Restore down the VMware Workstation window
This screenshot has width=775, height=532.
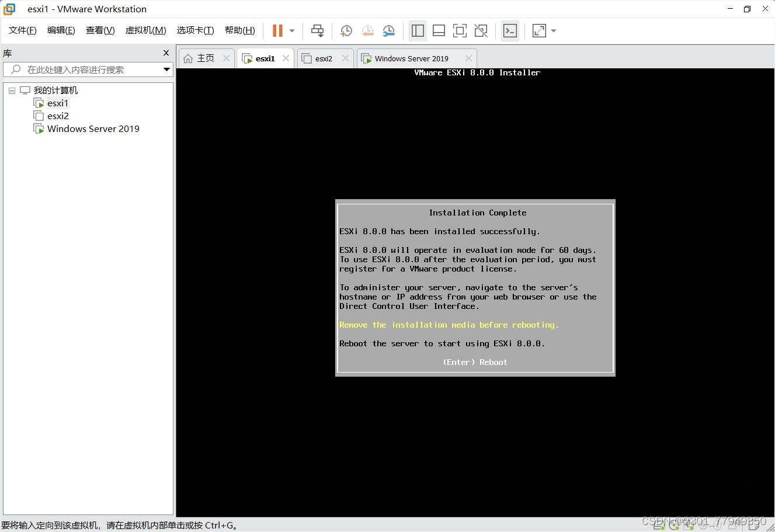pos(747,9)
